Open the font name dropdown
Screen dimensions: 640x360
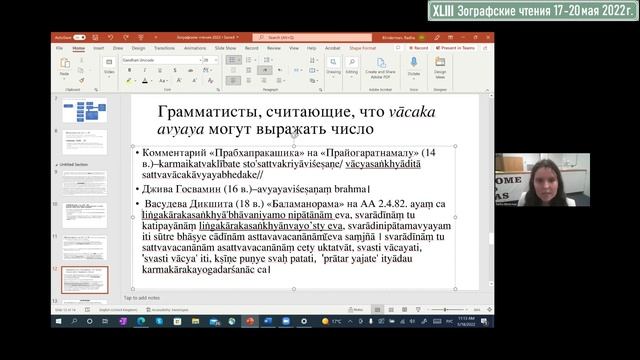(200, 60)
